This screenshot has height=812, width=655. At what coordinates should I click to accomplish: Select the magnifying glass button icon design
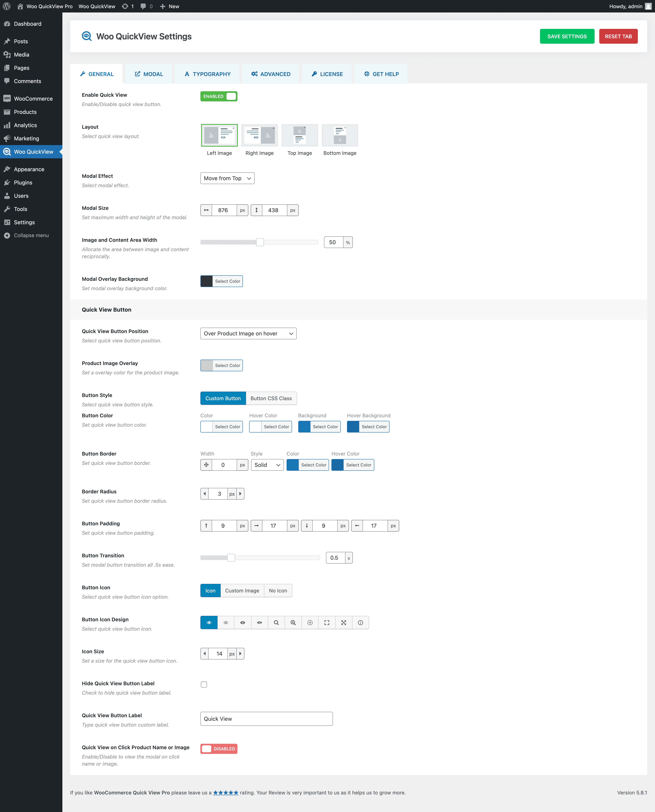276,623
